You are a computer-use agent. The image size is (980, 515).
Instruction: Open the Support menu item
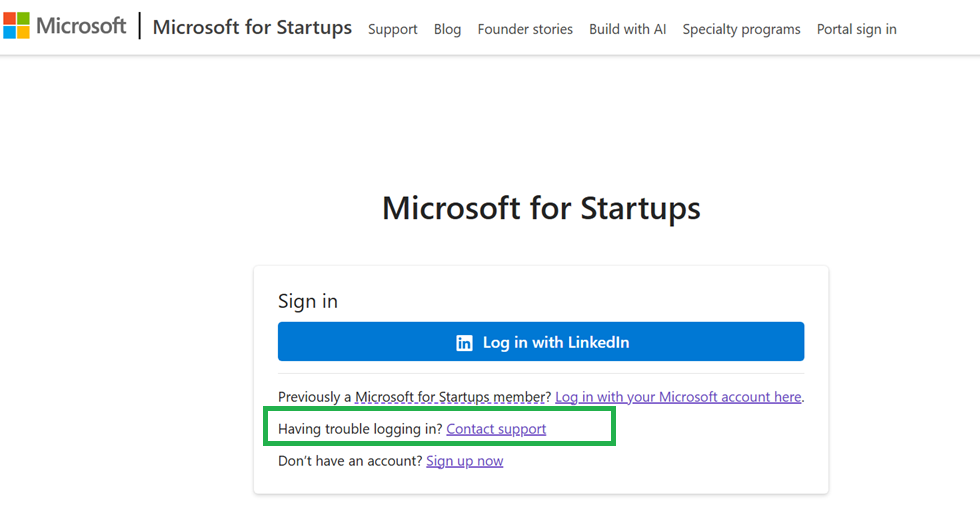[392, 29]
